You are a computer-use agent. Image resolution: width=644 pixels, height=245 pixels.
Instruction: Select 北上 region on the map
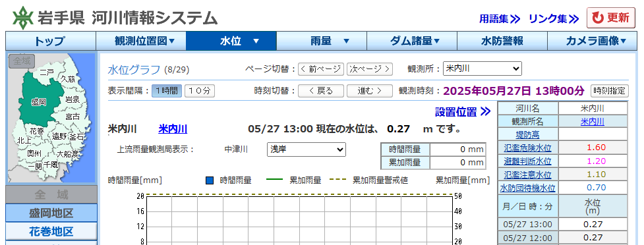[24, 140]
